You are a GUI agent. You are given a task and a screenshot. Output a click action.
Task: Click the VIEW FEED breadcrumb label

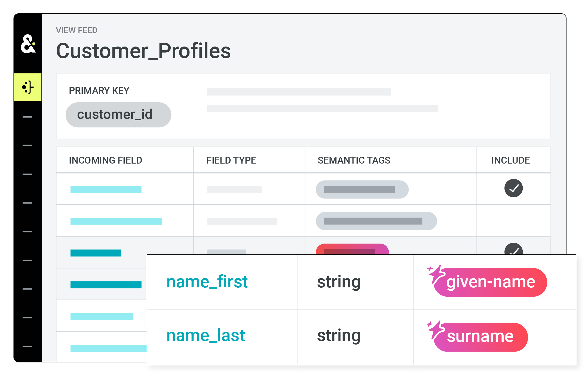click(76, 30)
